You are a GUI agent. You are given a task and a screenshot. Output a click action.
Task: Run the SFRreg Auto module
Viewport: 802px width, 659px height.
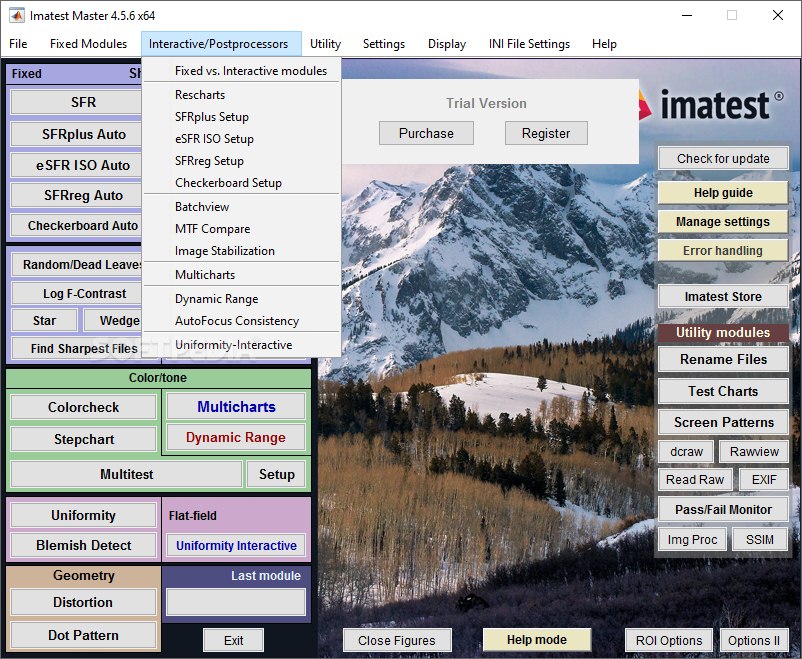coord(76,195)
